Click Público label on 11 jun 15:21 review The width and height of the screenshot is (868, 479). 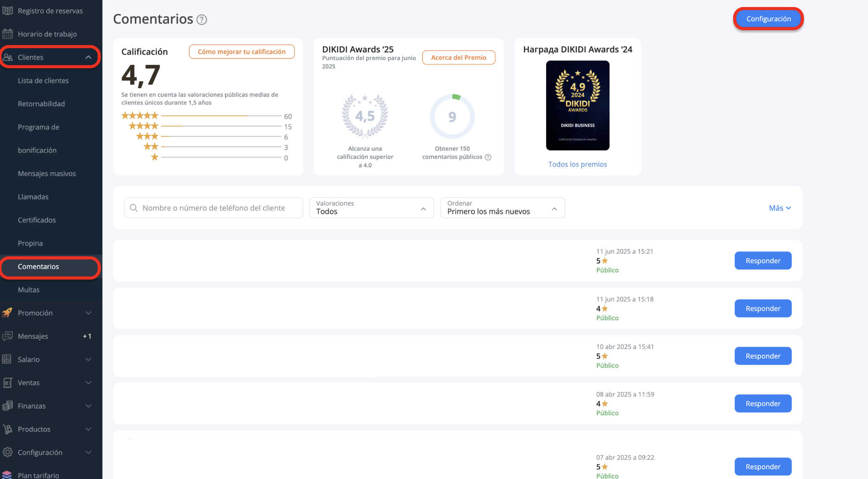point(607,270)
